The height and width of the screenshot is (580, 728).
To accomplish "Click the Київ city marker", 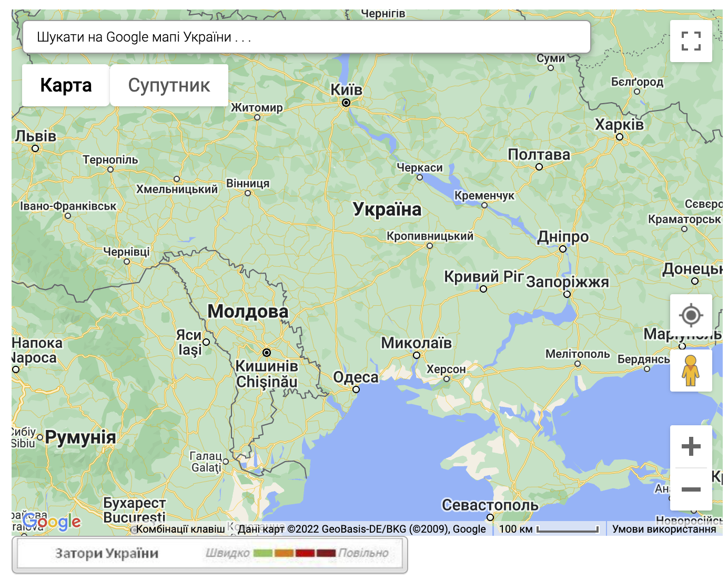I will coord(346,103).
